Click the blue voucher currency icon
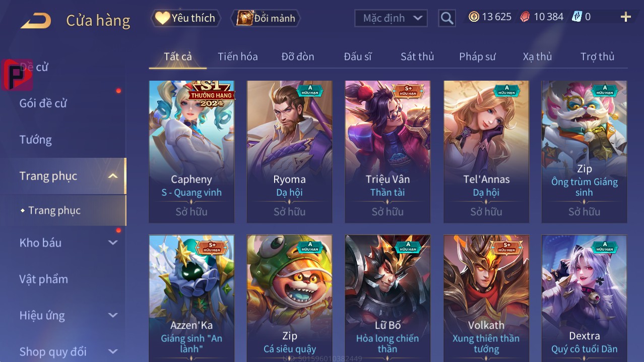Screen dimensions: 644x362 [x=576, y=17]
